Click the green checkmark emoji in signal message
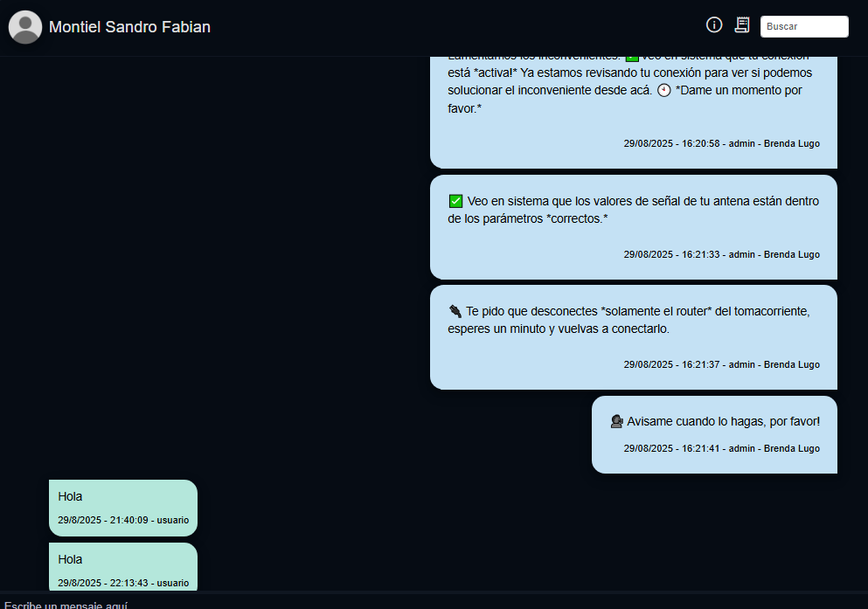 point(455,201)
